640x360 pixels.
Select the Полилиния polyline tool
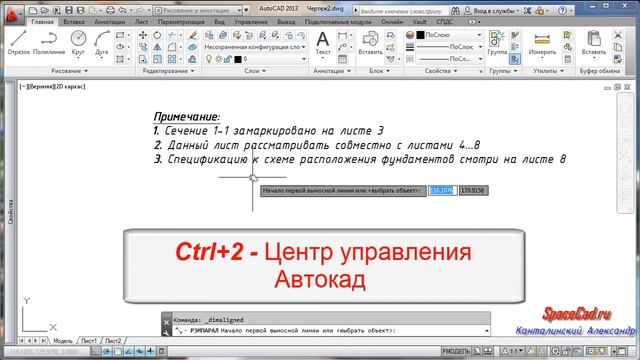pyautogui.click(x=49, y=42)
